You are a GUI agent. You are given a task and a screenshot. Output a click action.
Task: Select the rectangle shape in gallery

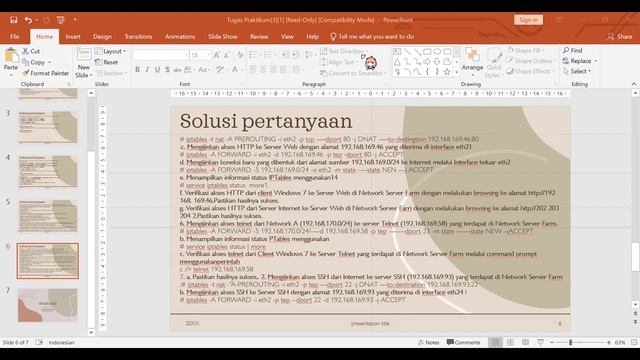[427, 52]
